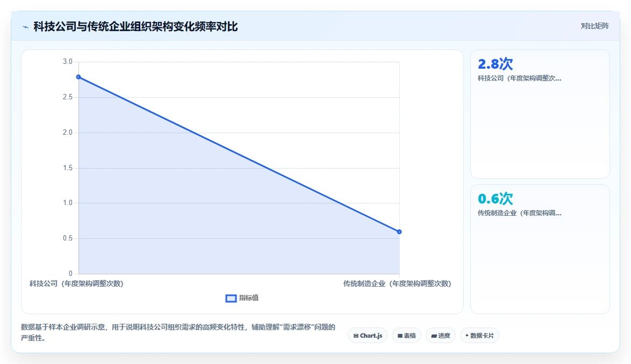This screenshot has width=631, height=364.
Task: Click x-axis label 科技公司（年度架构调整次数）
Action: tap(76, 283)
